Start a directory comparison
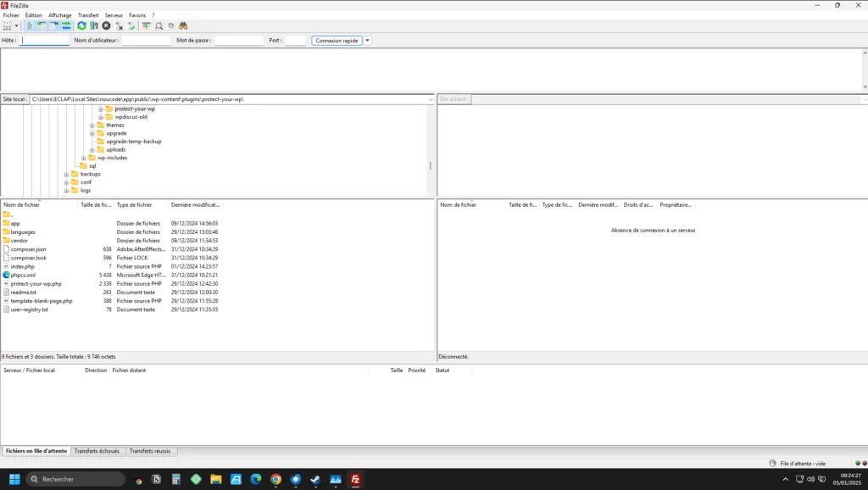Screen dimensions: 868x490 point(159,25)
